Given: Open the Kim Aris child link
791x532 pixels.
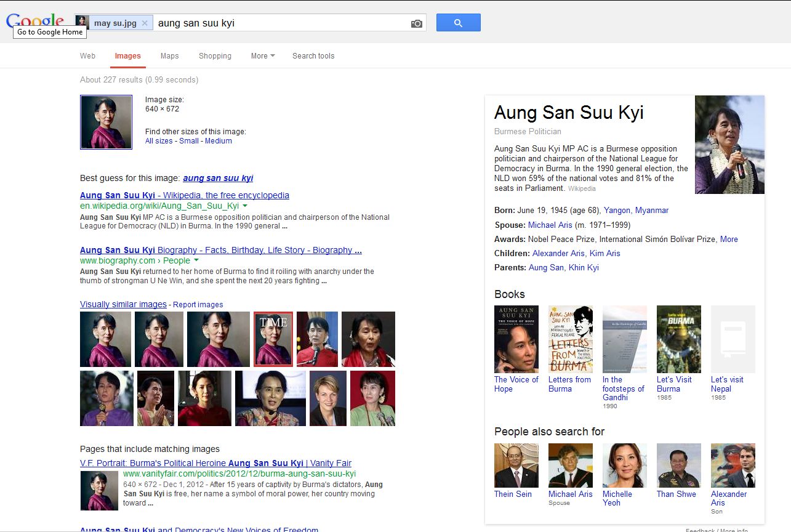Looking at the screenshot, I should coord(605,254).
